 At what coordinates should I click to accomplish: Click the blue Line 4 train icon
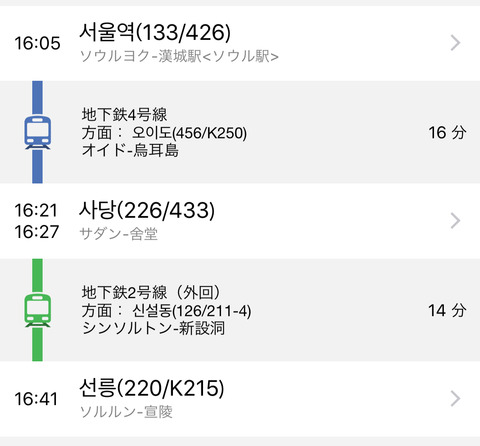pyautogui.click(x=37, y=133)
